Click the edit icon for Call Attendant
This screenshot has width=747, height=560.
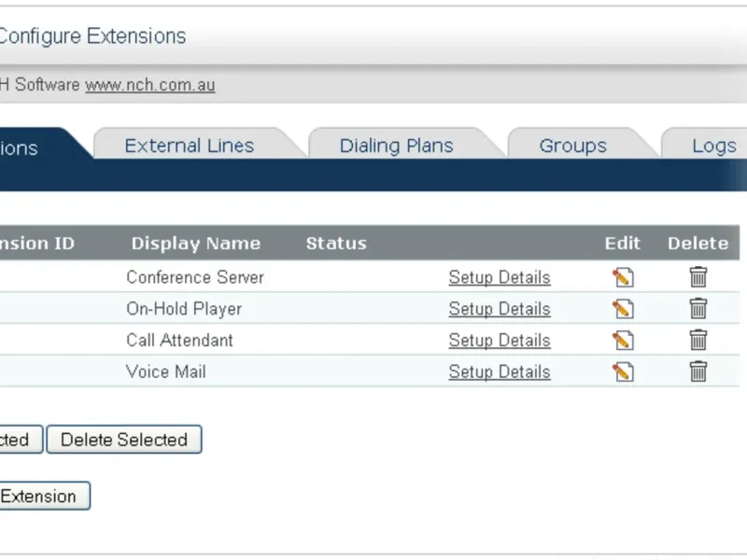(x=623, y=341)
